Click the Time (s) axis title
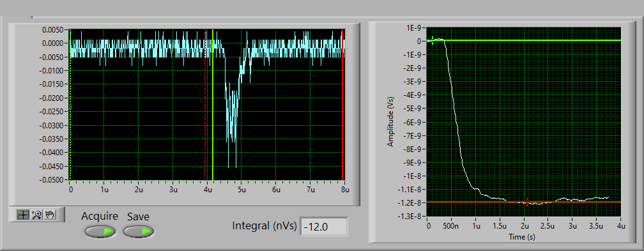644x251 pixels. click(522, 236)
